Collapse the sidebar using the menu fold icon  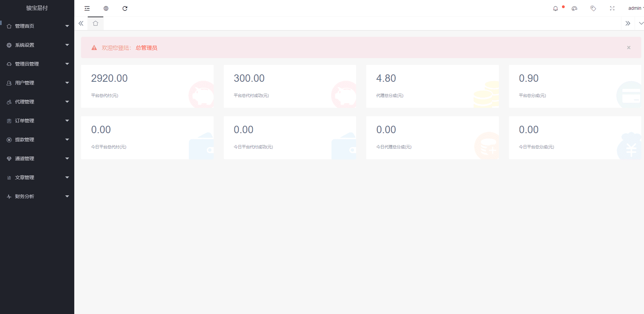(x=87, y=8)
